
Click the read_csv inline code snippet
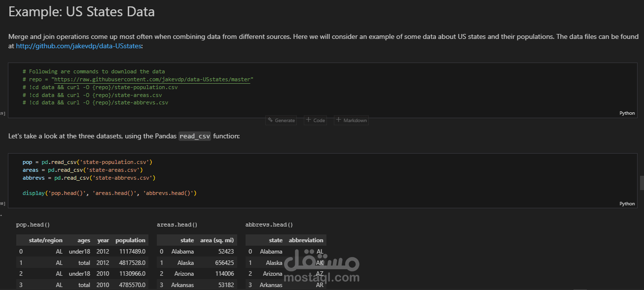[x=194, y=136]
